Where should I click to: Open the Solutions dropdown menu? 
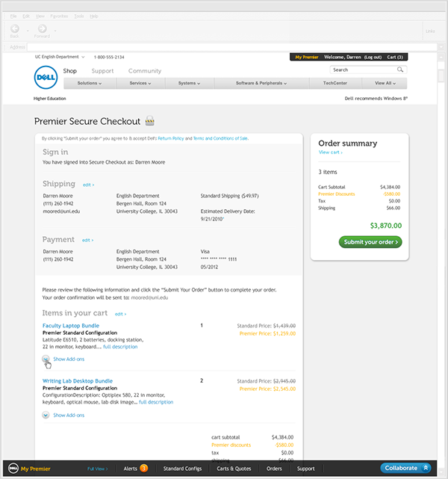coord(90,83)
